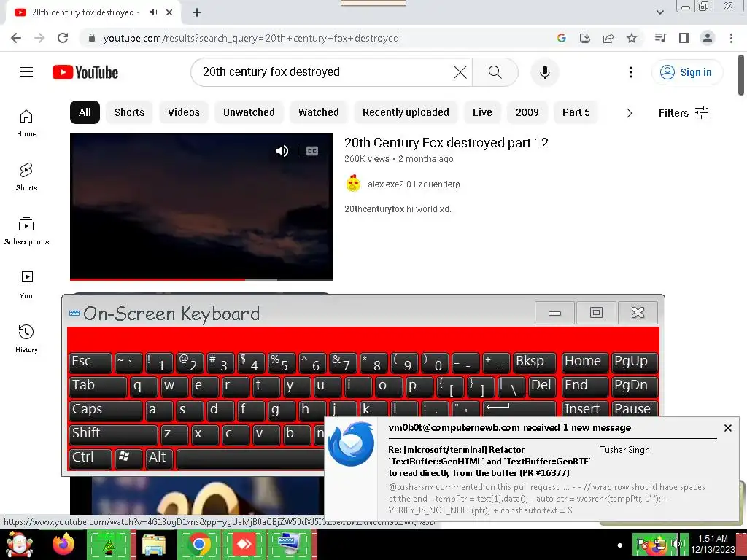Expand more filter chips with right chevron

(x=630, y=113)
